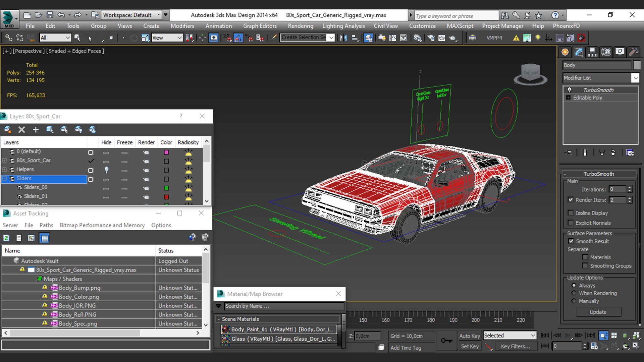The width and height of the screenshot is (644, 362).
Task: Delete highlighted layer with X icon
Action: click(21, 130)
